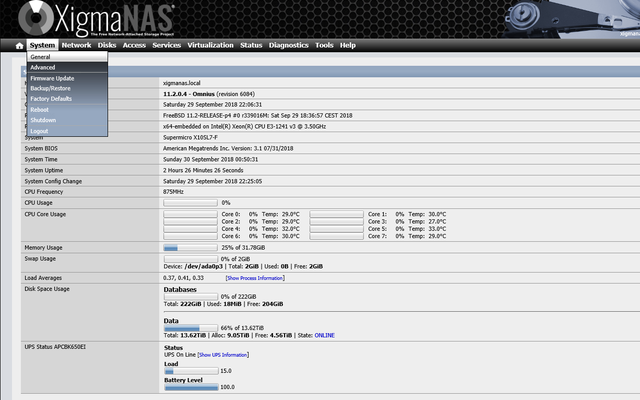
Task: Open the Diagnostics menu
Action: click(x=289, y=45)
